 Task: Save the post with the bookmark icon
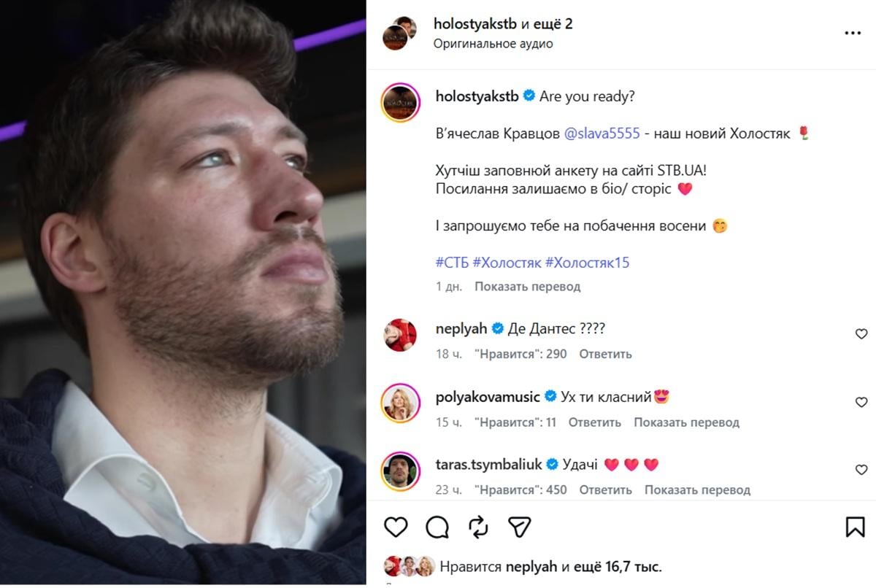(855, 527)
